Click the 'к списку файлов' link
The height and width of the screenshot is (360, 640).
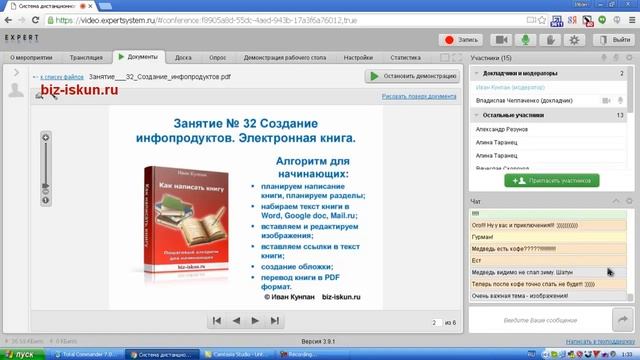point(62,77)
